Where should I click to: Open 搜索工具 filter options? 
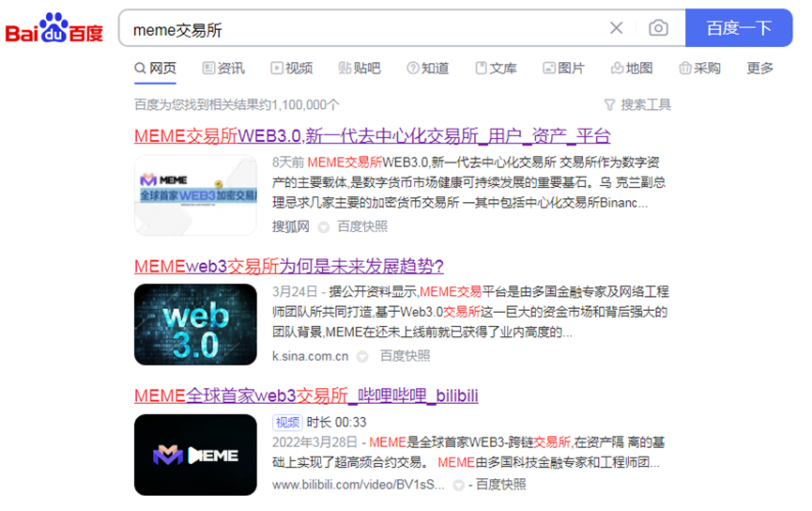pyautogui.click(x=637, y=105)
